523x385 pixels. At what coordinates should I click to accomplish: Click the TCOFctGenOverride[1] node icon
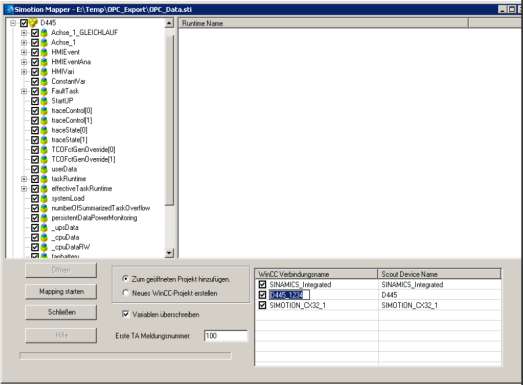(x=44, y=159)
